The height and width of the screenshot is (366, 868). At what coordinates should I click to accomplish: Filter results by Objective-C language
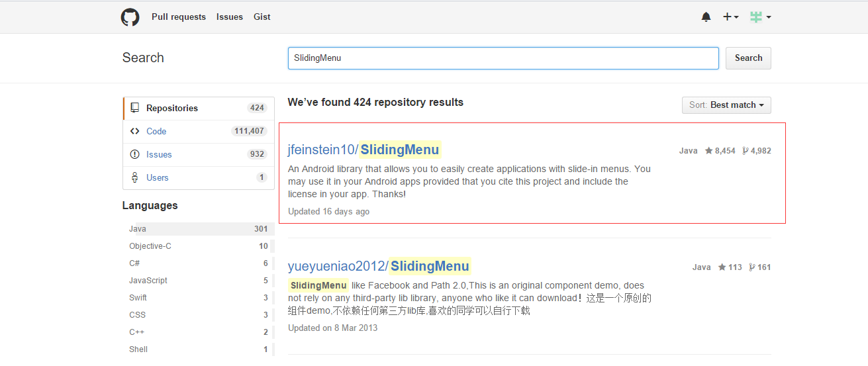(199, 246)
